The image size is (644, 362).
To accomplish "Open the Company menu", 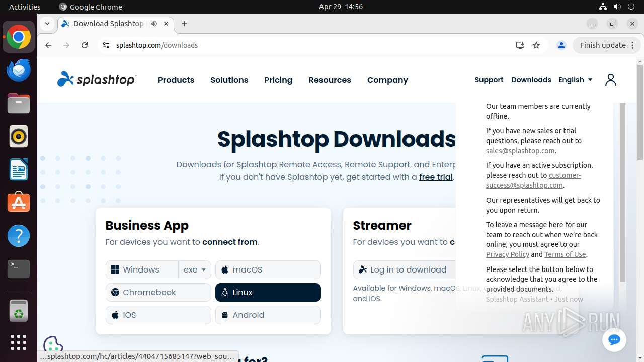I will (387, 80).
